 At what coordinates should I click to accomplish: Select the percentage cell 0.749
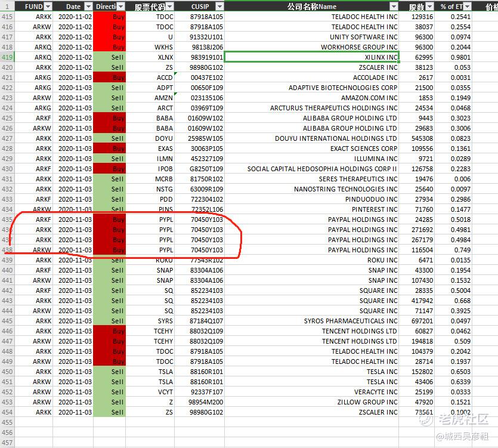point(453,250)
